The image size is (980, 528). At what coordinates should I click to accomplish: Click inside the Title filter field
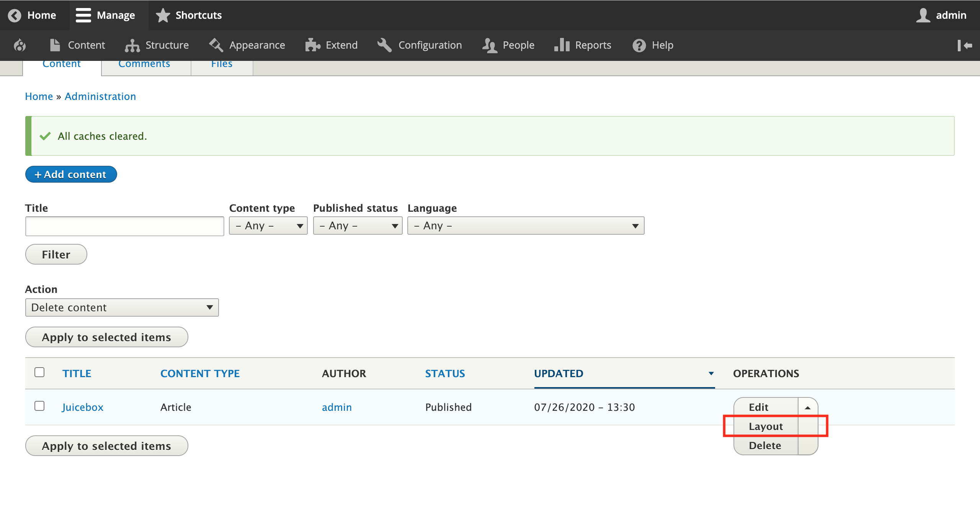pos(124,226)
